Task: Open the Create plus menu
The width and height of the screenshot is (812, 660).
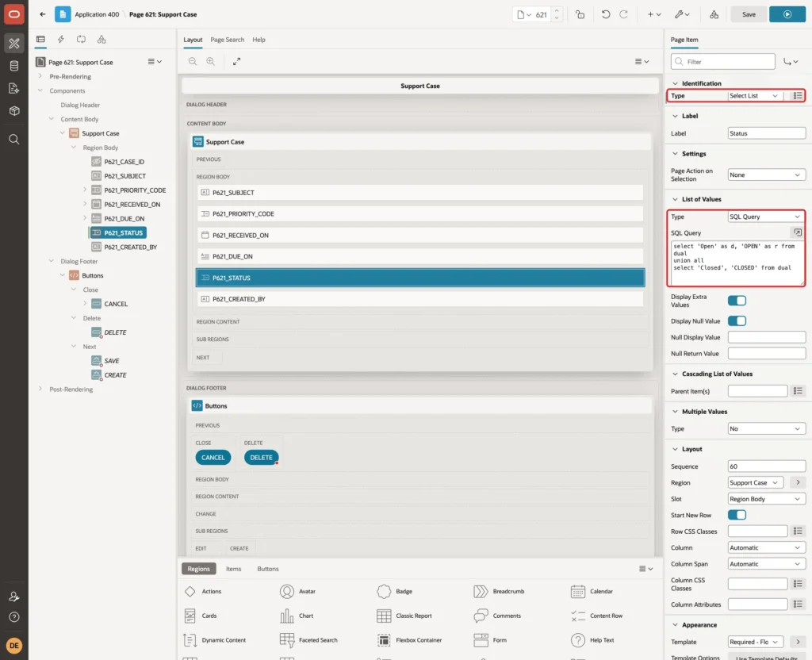Action: pos(654,14)
